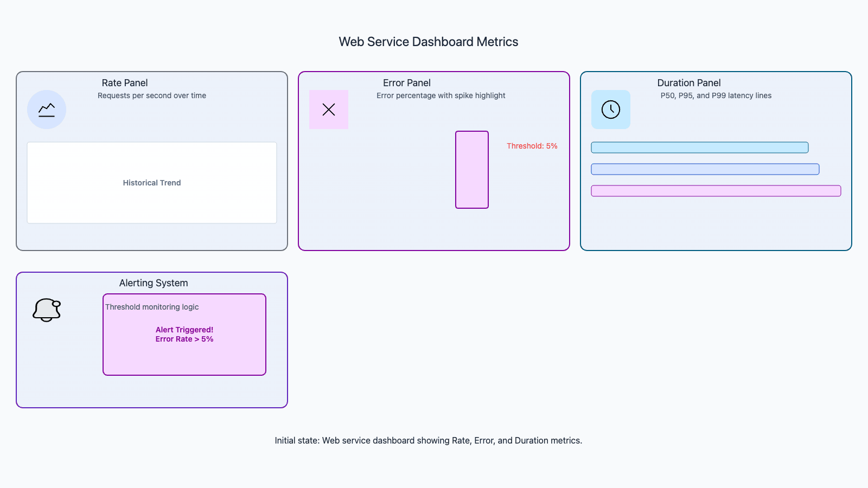The image size is (868, 488).
Task: Click the Rate Panel title
Action: [125, 83]
